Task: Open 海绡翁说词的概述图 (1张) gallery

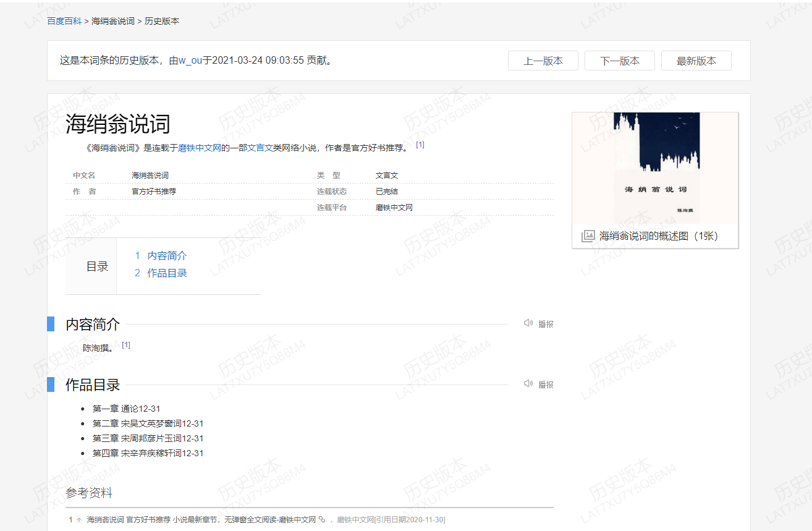Action: [x=659, y=236]
